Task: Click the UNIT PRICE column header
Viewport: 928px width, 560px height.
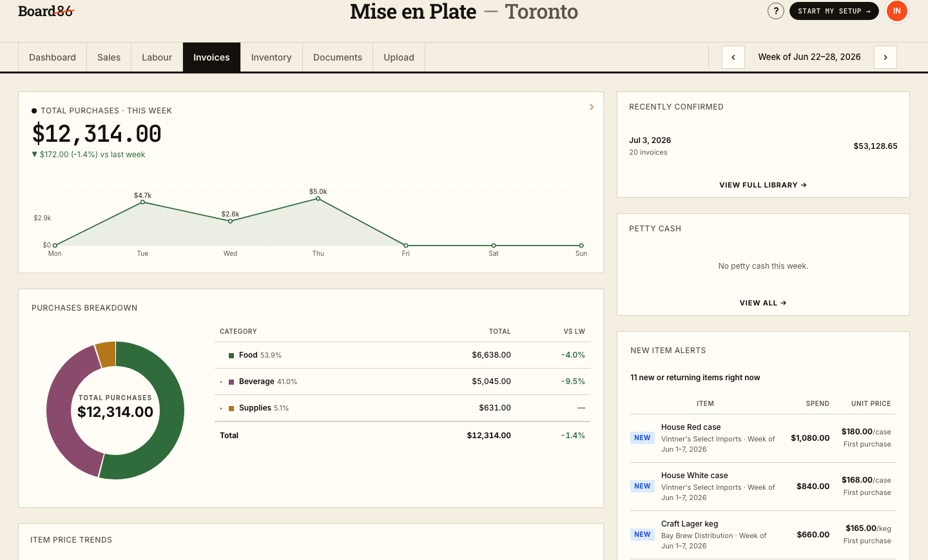Action: (871, 403)
